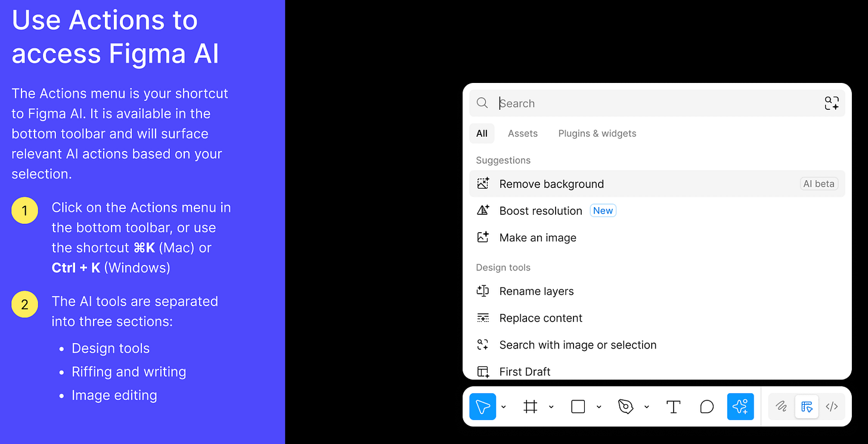Select the Comment tool
This screenshot has width=868, height=444.
point(706,406)
